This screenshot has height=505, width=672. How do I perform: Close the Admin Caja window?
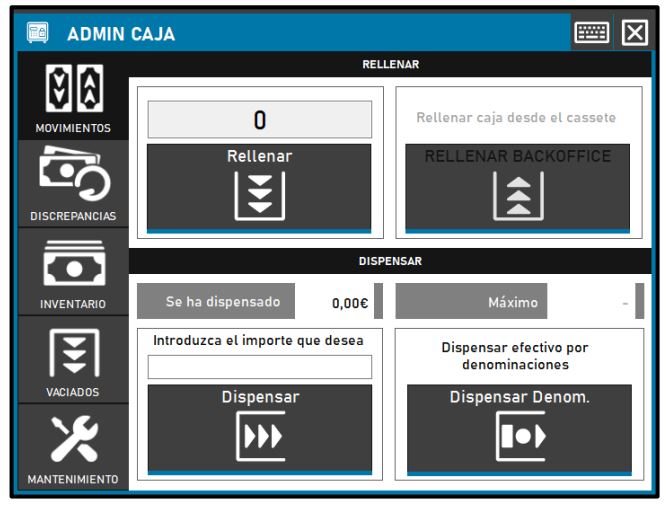pos(634,33)
